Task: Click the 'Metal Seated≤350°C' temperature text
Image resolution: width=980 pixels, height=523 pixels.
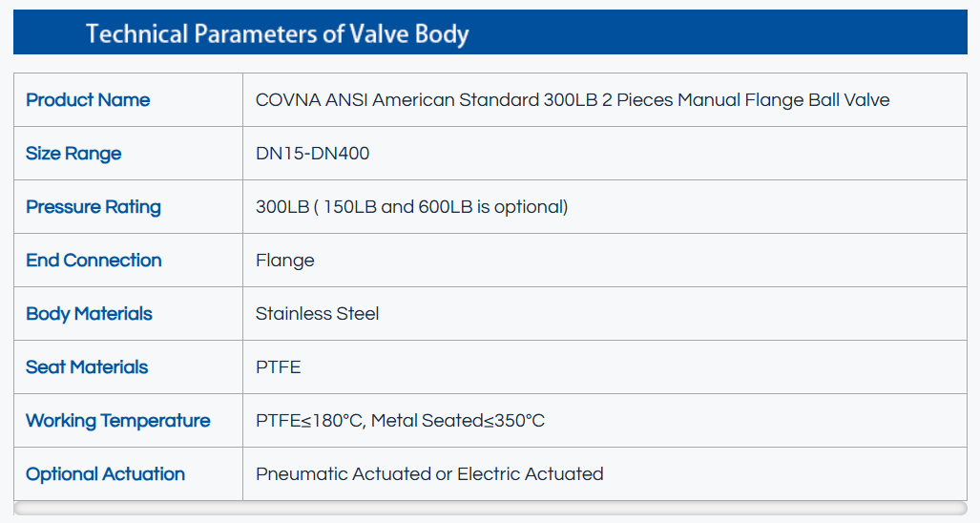Action: (458, 421)
